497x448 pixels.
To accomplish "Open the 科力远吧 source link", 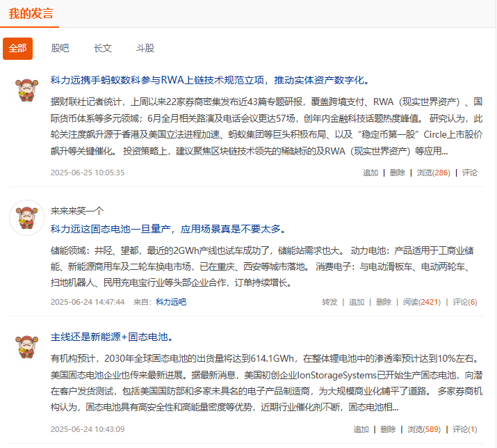I will (x=171, y=302).
